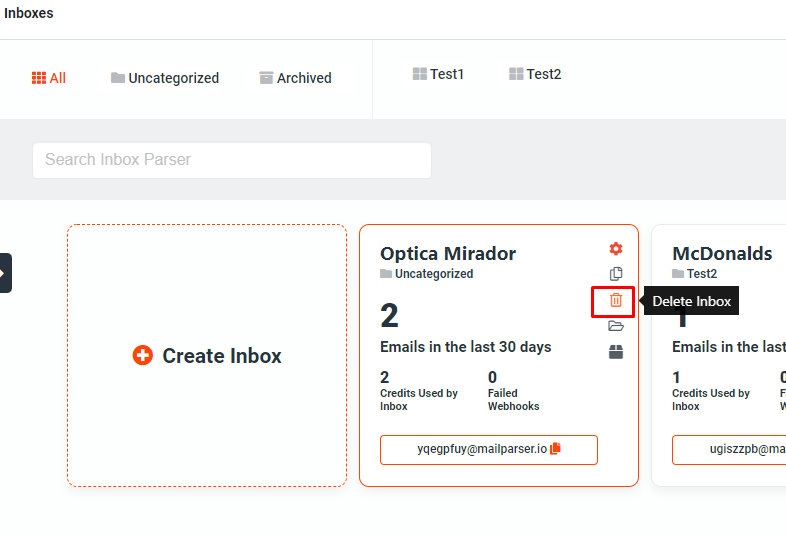Open settings gear on Optica Mirador inbox
The image size is (786, 536).
pyautogui.click(x=616, y=249)
